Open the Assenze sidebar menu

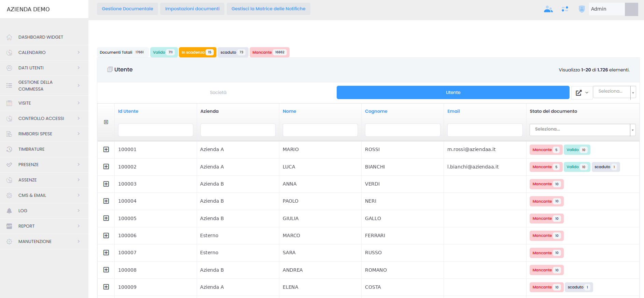tap(44, 180)
